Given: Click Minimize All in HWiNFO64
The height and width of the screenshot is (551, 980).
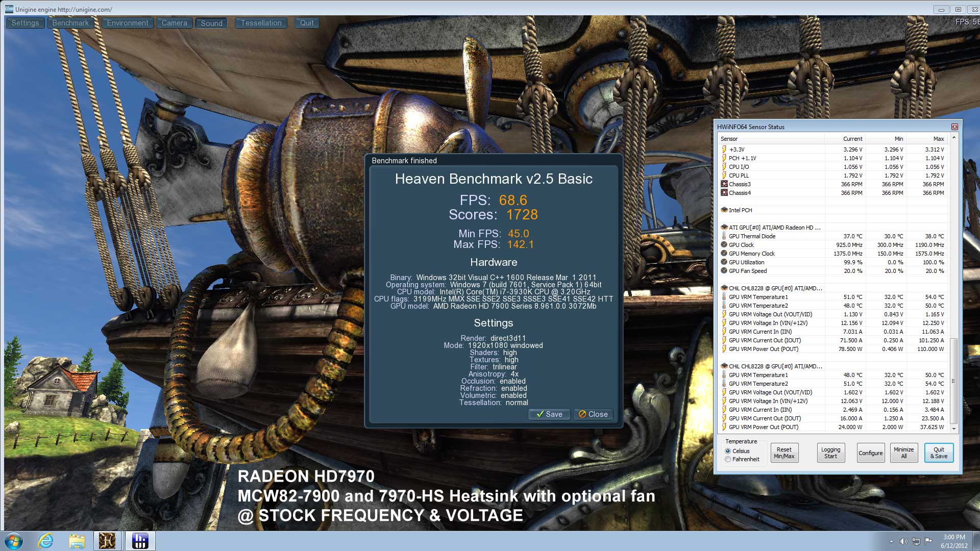Looking at the screenshot, I should pyautogui.click(x=903, y=453).
